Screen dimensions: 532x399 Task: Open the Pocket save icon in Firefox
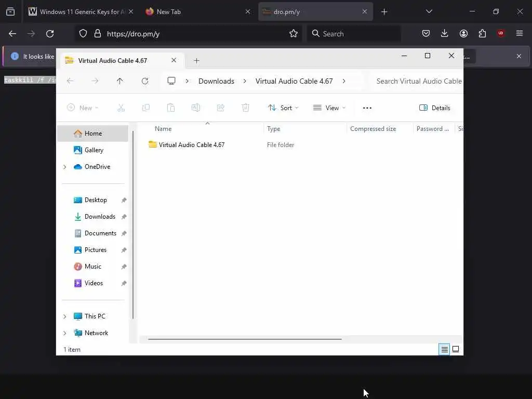click(x=426, y=33)
